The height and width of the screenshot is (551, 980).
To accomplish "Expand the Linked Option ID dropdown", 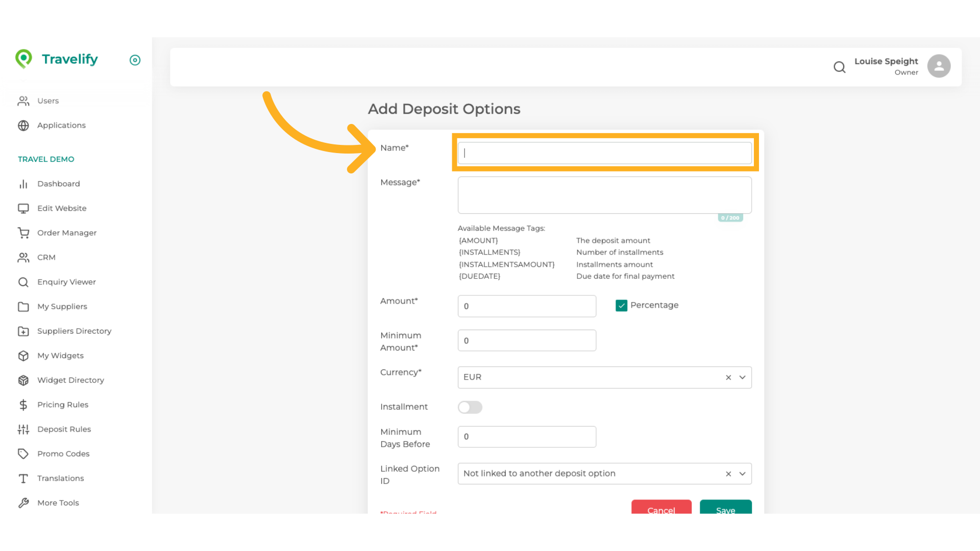I will pos(742,474).
